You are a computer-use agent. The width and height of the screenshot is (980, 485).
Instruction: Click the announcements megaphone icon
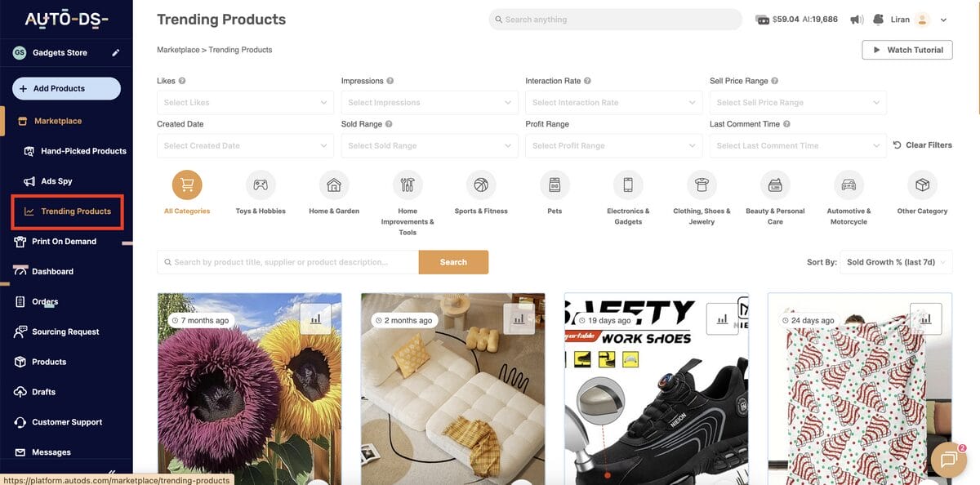click(x=857, y=20)
